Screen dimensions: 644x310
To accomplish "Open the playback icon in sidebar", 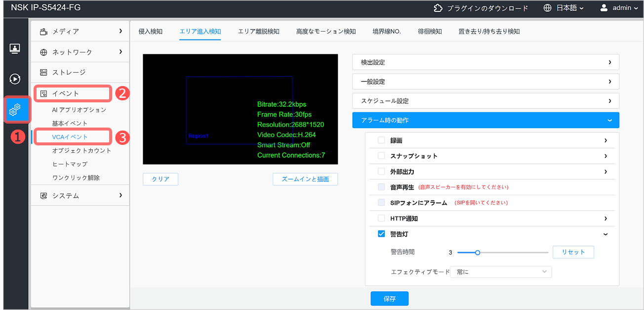I will pos(15,79).
